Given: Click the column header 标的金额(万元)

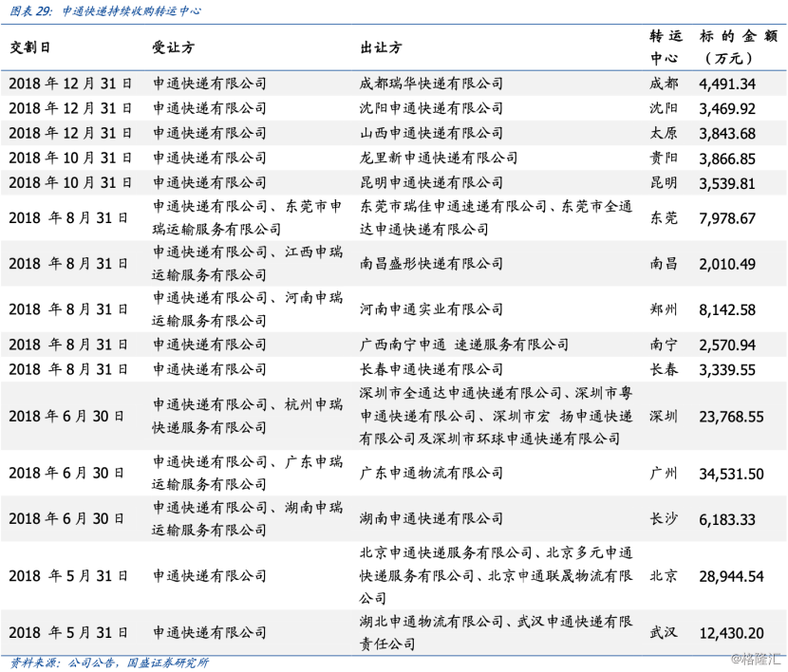Looking at the screenshot, I should (x=739, y=47).
